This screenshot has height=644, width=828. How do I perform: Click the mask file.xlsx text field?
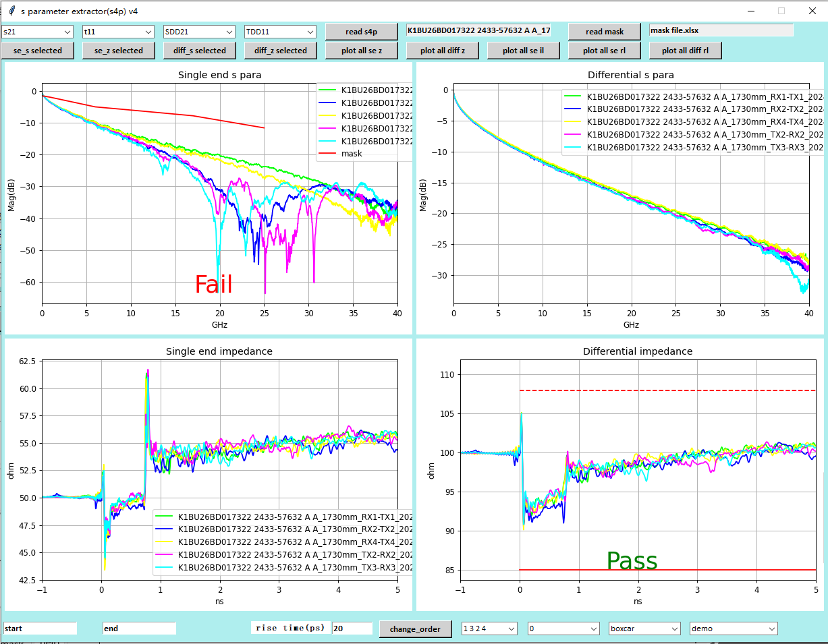[x=721, y=30]
